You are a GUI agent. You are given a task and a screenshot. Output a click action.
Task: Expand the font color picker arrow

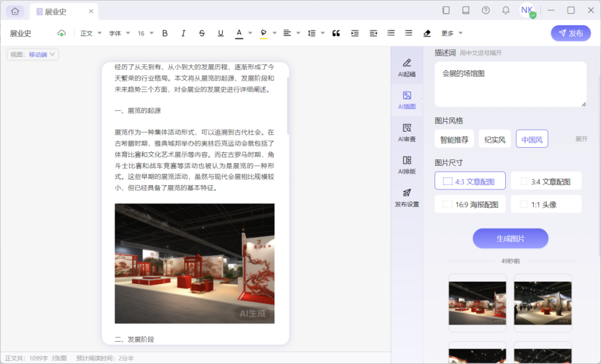coord(250,33)
